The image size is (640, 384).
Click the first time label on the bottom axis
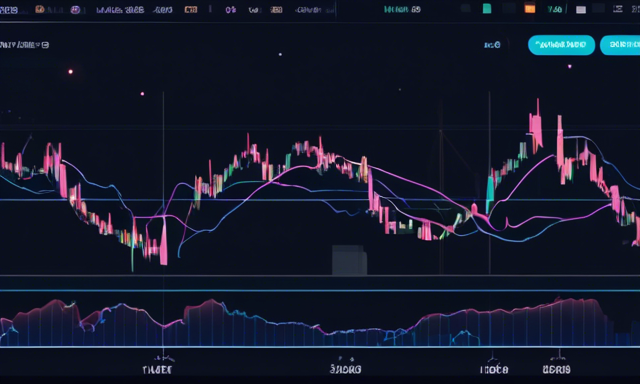[x=158, y=370]
